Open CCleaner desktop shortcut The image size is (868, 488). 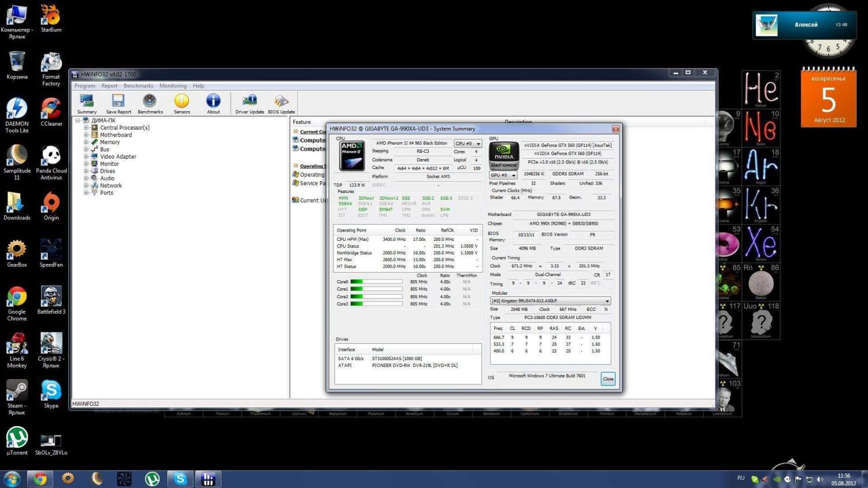coord(51,112)
